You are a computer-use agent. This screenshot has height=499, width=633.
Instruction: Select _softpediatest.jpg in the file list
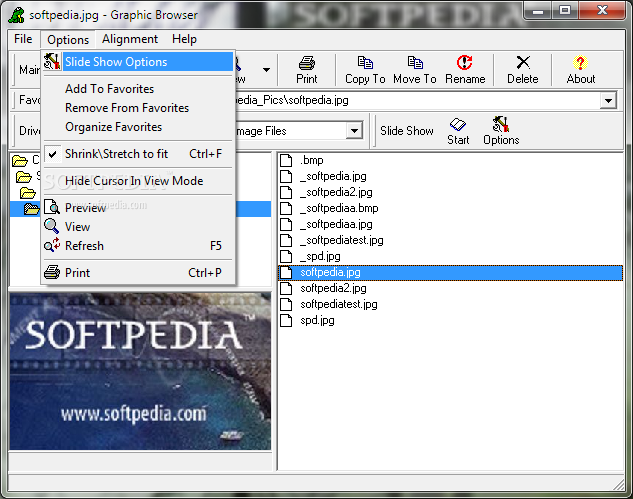coord(342,240)
